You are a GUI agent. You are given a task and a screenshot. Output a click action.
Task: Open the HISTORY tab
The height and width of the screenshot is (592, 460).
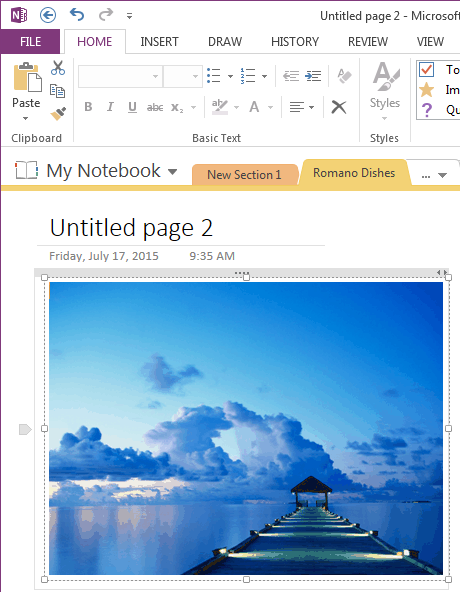coord(295,42)
